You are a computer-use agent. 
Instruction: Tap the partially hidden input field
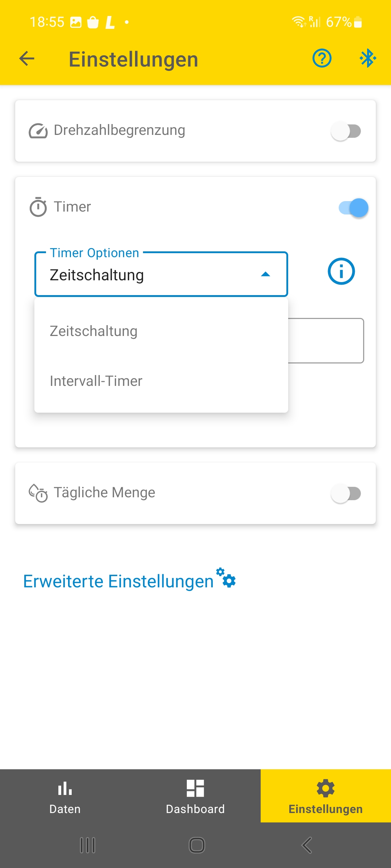[x=326, y=341]
